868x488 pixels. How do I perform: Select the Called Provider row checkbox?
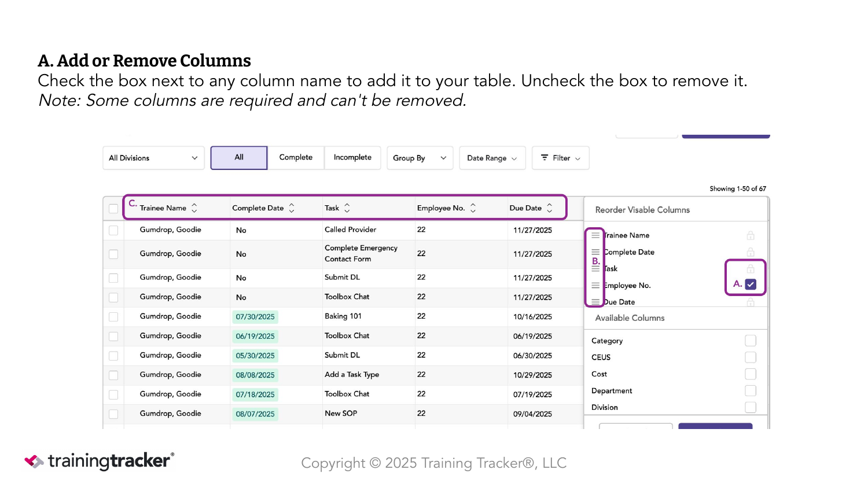coord(113,230)
